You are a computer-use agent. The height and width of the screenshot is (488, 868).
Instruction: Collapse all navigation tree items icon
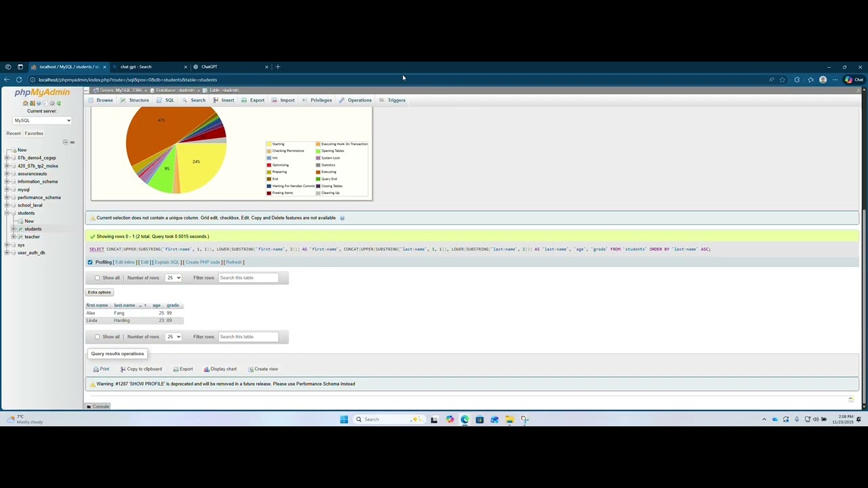pos(66,142)
